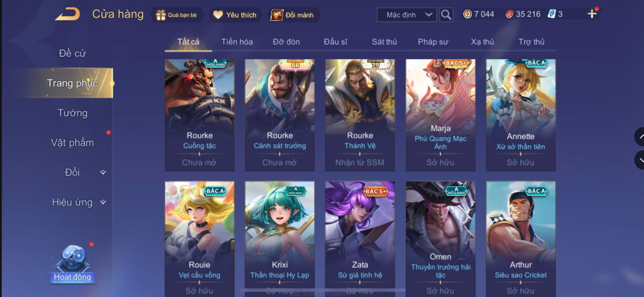
Task: Open the Quà bạn bè gift icon
Action: 161,15
